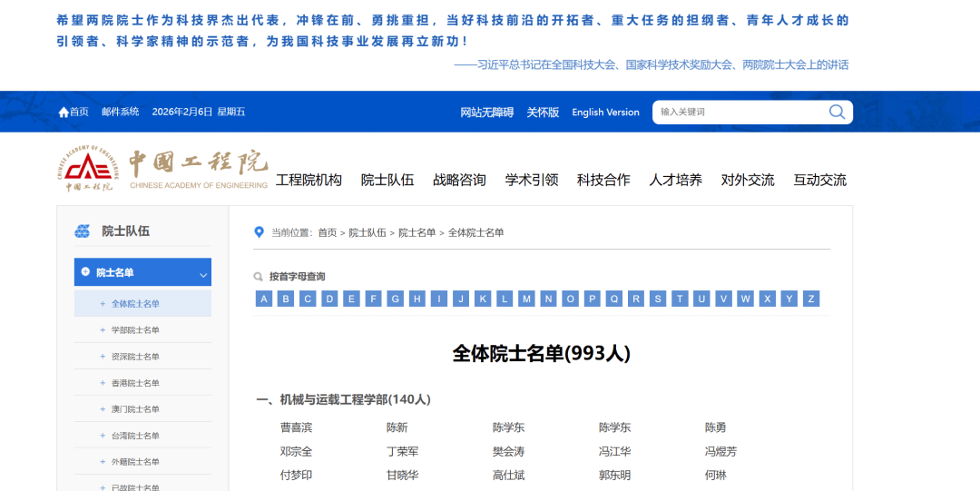Enable 网站无障碍 accessibility mode

tap(486, 113)
